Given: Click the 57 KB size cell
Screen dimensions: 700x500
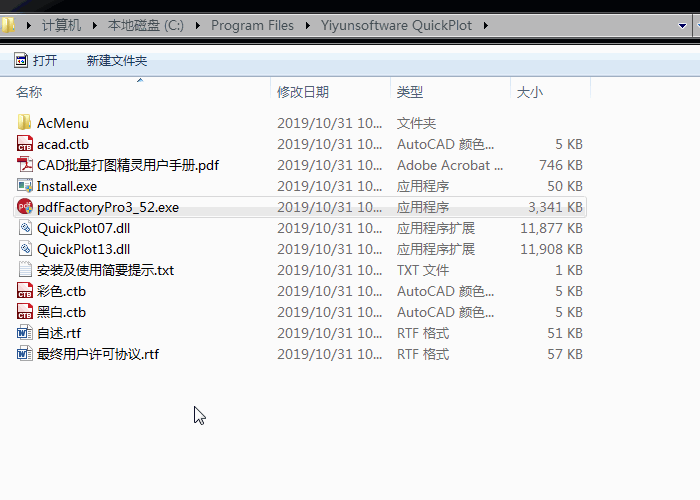Looking at the screenshot, I should (565, 354).
